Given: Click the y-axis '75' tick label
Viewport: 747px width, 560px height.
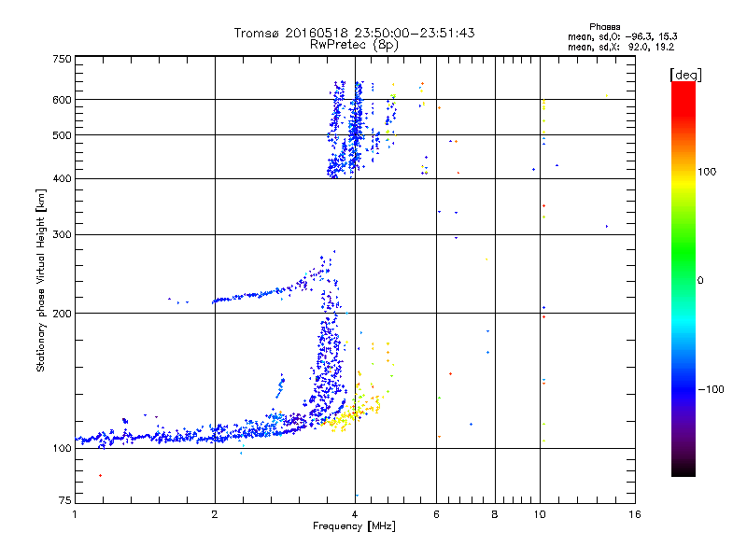Looking at the screenshot, I should (x=65, y=500).
